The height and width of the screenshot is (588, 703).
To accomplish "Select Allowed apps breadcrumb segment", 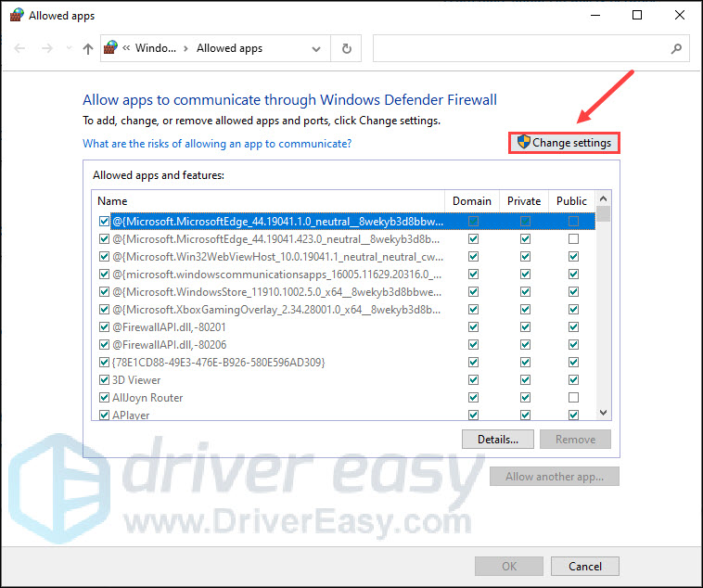I will click(230, 48).
